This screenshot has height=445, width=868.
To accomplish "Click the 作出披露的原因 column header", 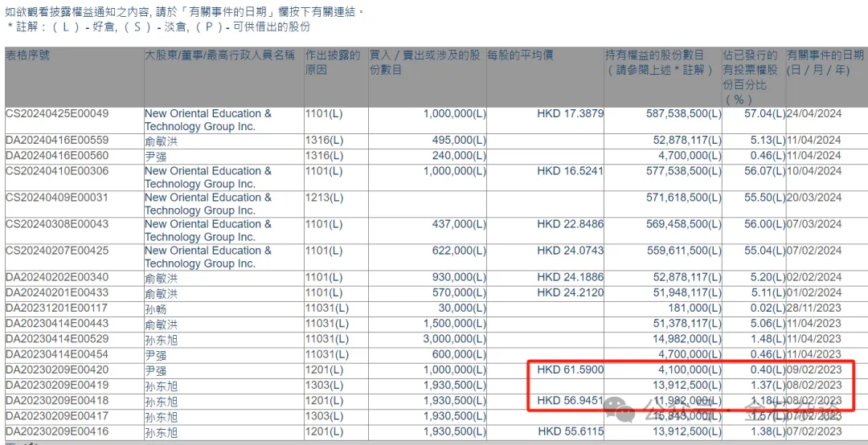I will (x=333, y=62).
